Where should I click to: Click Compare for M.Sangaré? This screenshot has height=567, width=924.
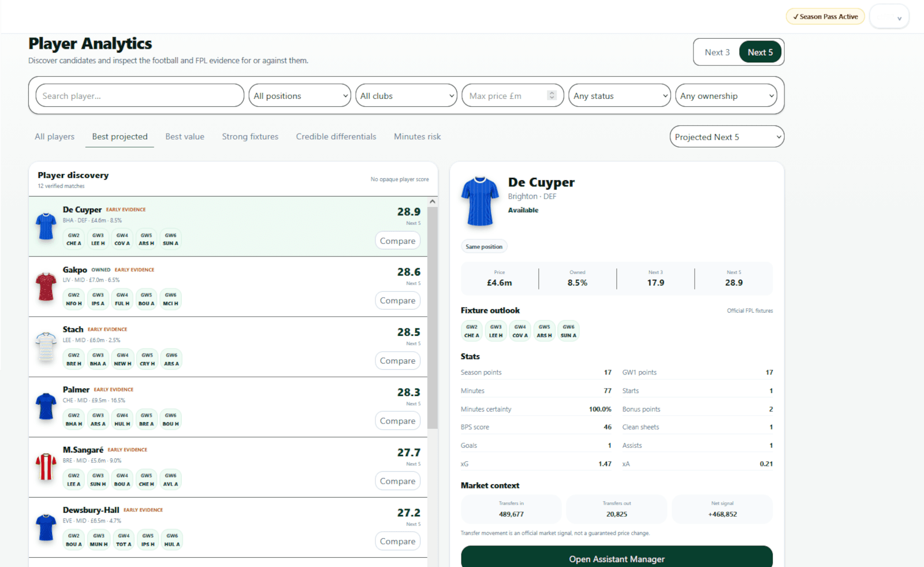pyautogui.click(x=397, y=481)
